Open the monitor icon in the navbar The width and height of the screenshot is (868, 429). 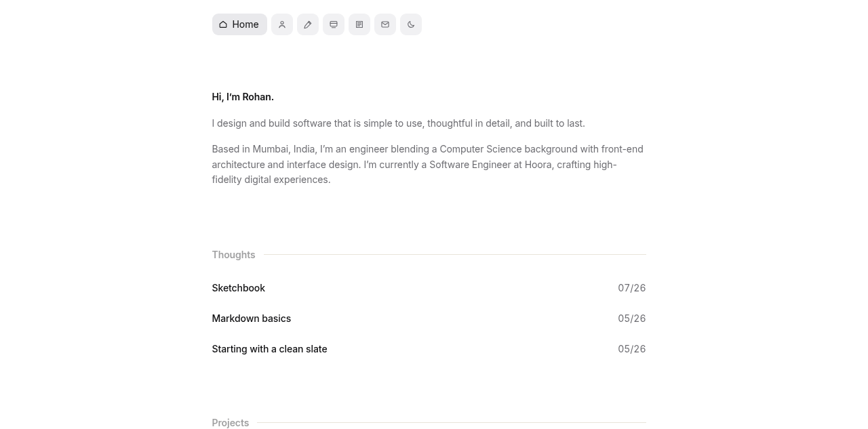[x=334, y=24]
